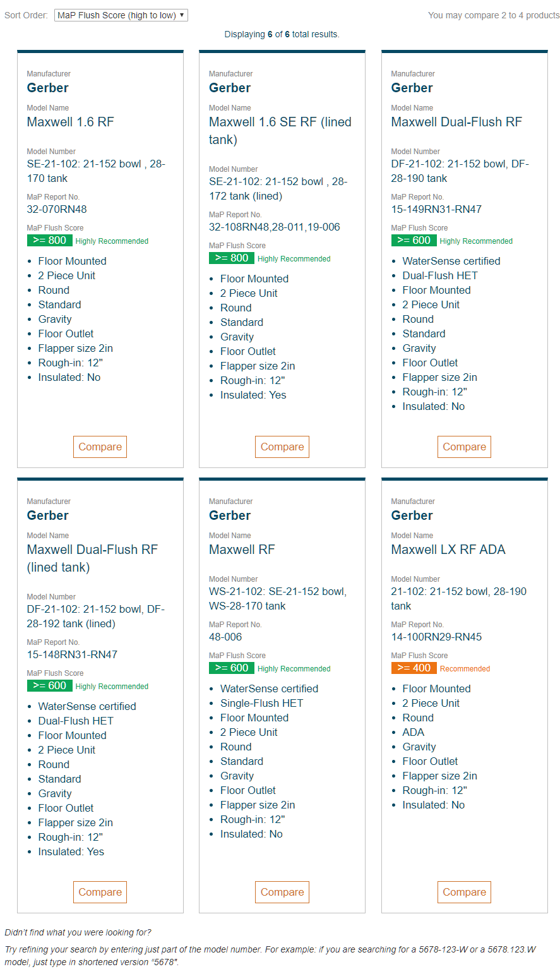Click 'Insulated: Yes' in Maxwell 1.6 SE RF

click(253, 395)
